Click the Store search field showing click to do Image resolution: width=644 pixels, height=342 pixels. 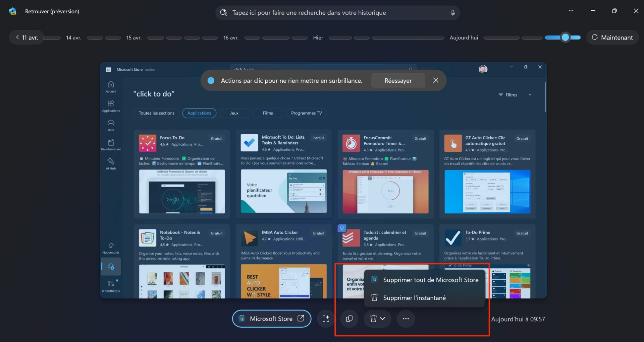click(x=323, y=68)
